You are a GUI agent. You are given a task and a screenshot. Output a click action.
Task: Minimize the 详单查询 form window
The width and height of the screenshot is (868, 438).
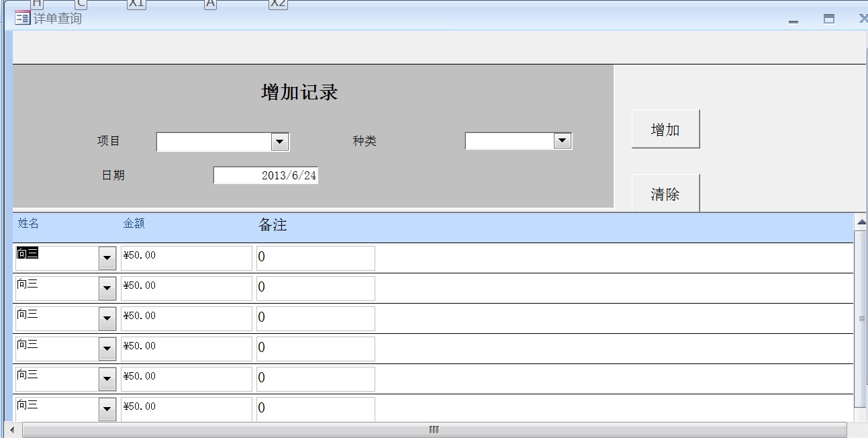point(793,20)
